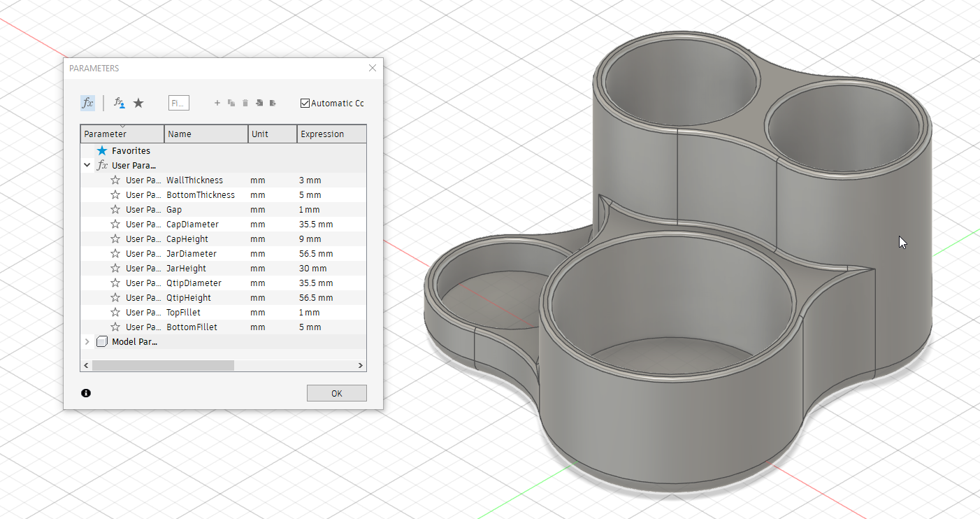Viewport: 980px width, 519px height.
Task: Click scroll left arrow of parameter table
Action: click(87, 366)
